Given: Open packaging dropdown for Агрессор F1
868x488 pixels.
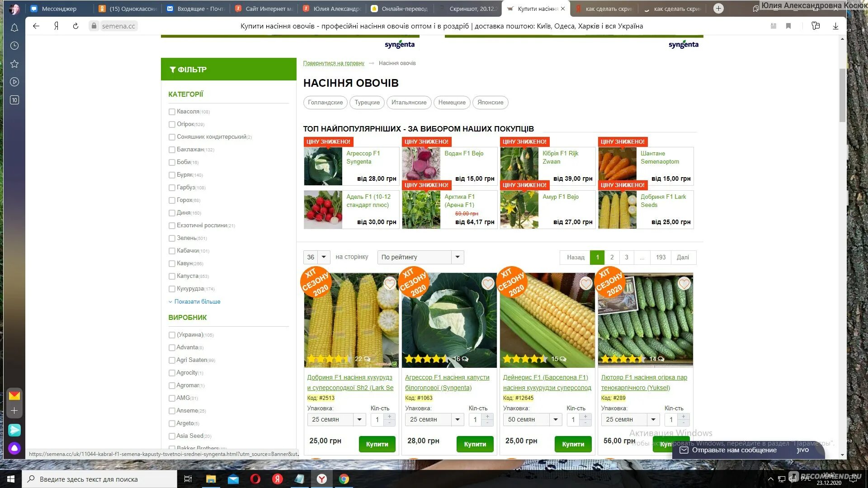Looking at the screenshot, I should click(435, 419).
